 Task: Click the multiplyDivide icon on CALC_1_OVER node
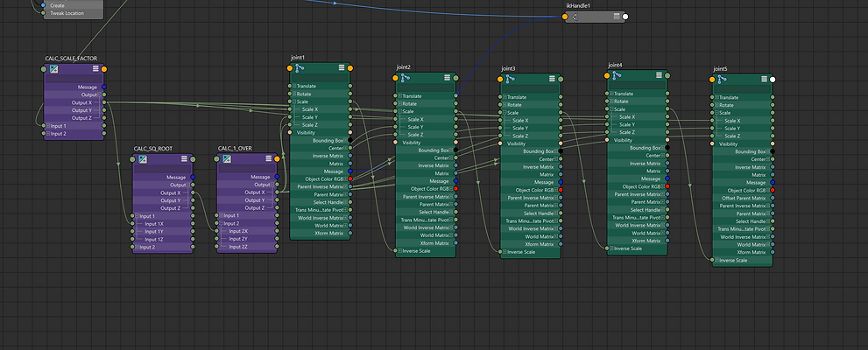tap(226, 159)
